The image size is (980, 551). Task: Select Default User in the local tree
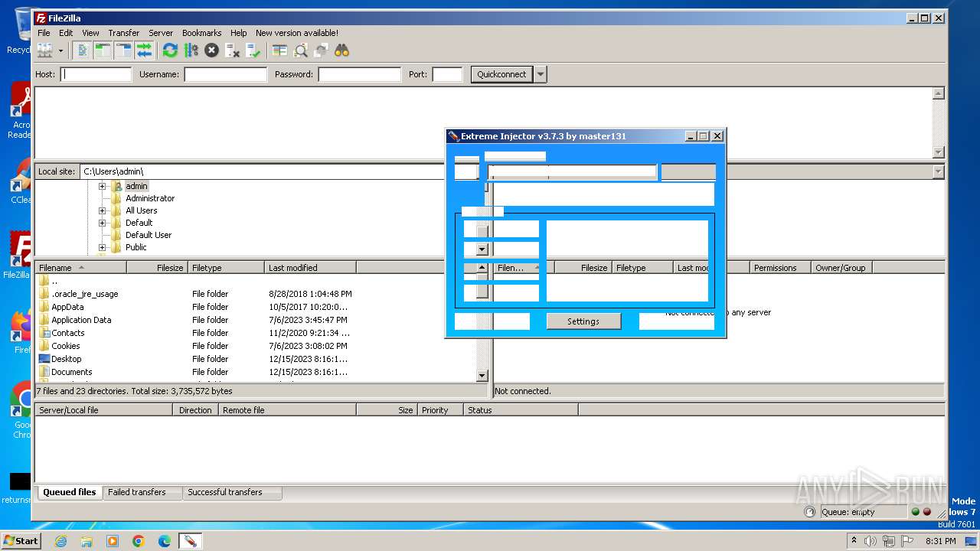click(149, 235)
